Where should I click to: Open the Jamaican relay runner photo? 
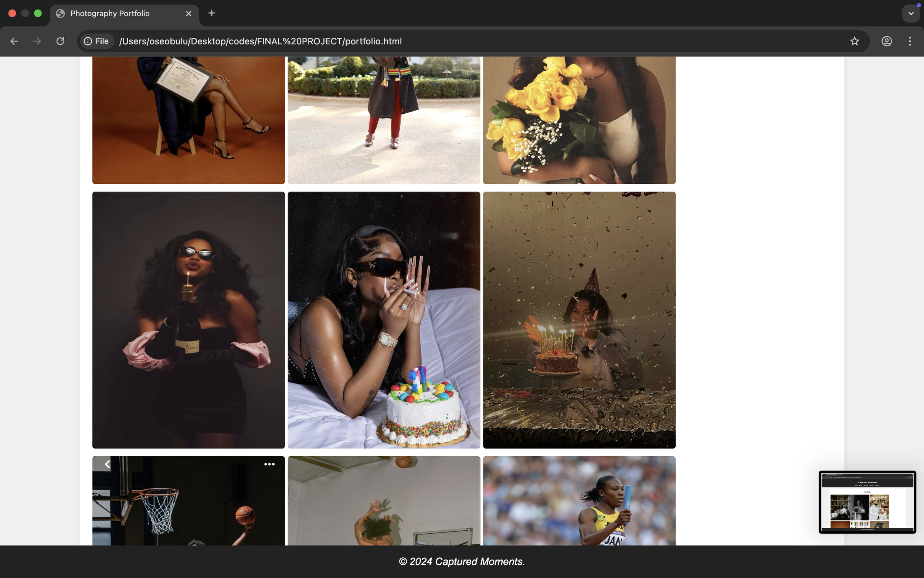point(579,501)
